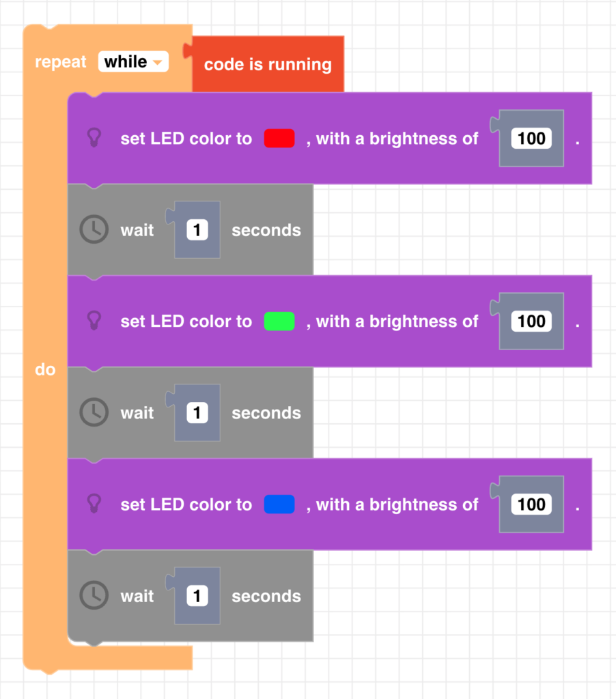This screenshot has height=699, width=616.
Task: Select the orange 'repeat' loop block label
Action: (61, 62)
